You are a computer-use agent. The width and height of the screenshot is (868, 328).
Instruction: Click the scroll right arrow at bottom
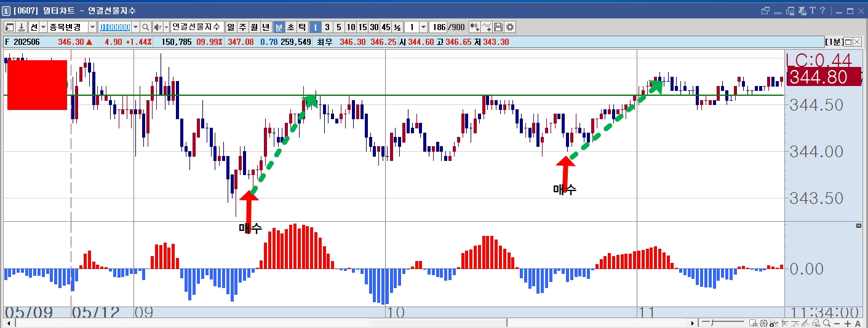click(693, 323)
